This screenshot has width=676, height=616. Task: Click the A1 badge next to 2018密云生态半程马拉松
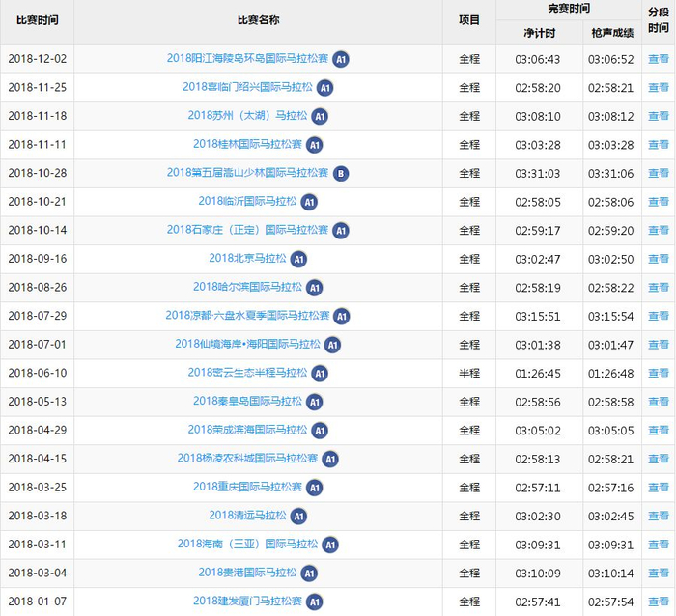[x=320, y=373]
